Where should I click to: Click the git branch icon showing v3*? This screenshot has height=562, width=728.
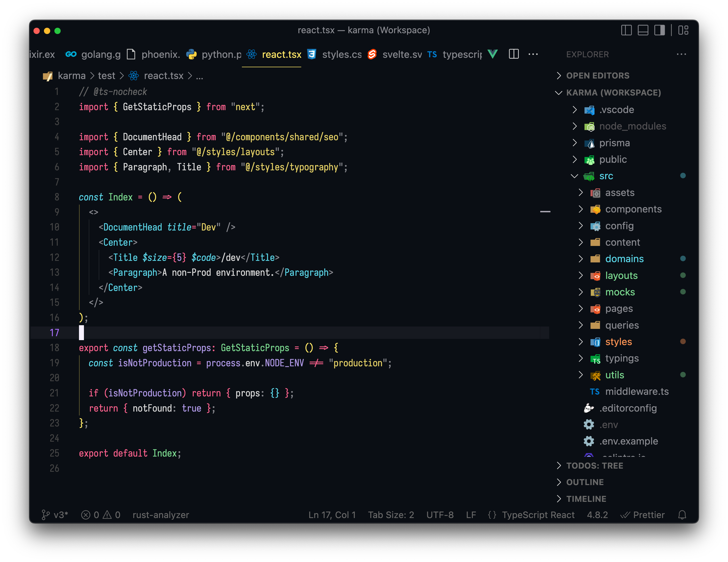[x=46, y=515]
